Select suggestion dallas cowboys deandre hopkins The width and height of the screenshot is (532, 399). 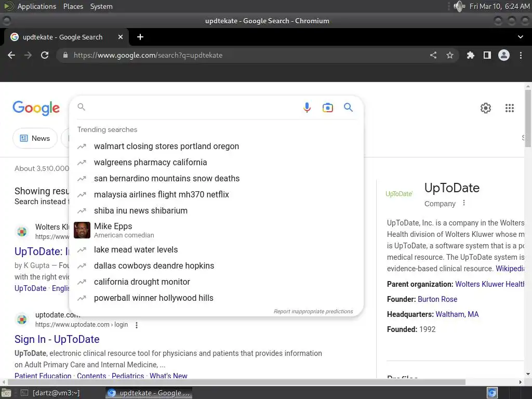[x=216, y=265]
